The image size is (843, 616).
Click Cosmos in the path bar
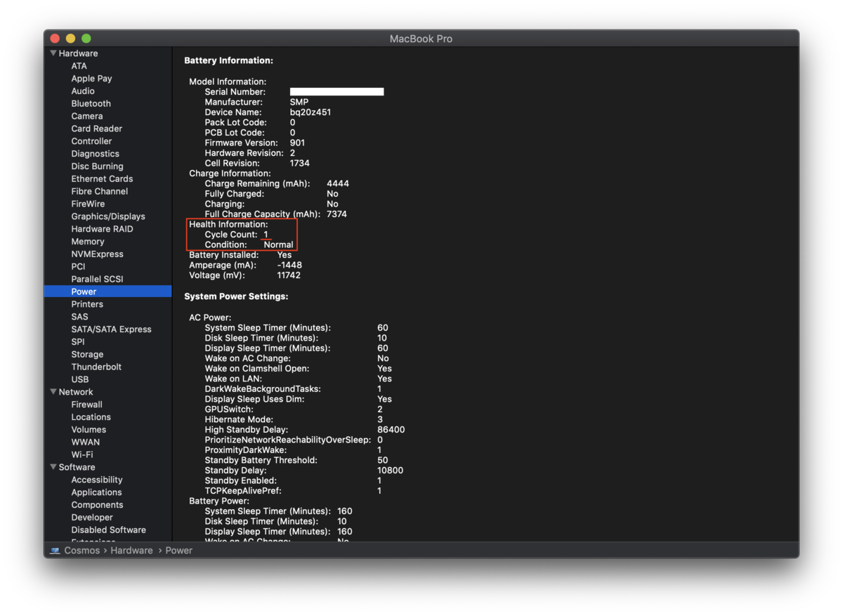coord(82,551)
